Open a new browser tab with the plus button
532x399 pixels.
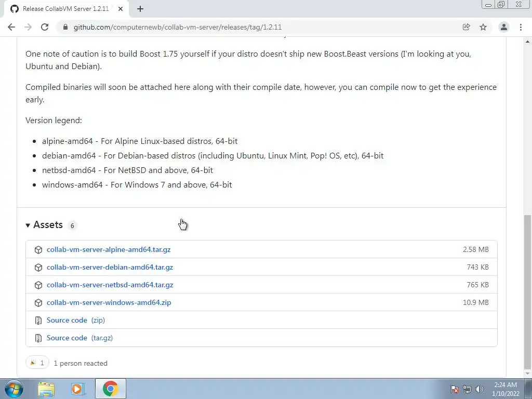(x=140, y=9)
